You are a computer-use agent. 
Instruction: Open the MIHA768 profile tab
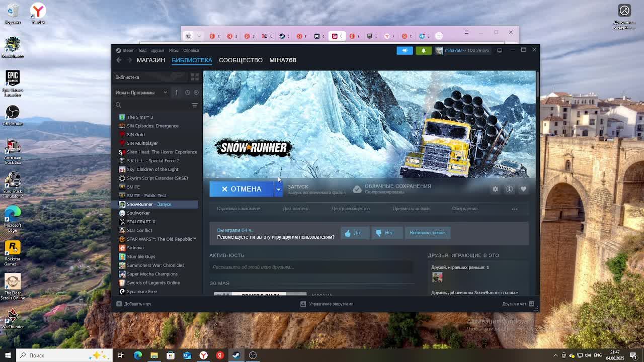[x=283, y=60]
